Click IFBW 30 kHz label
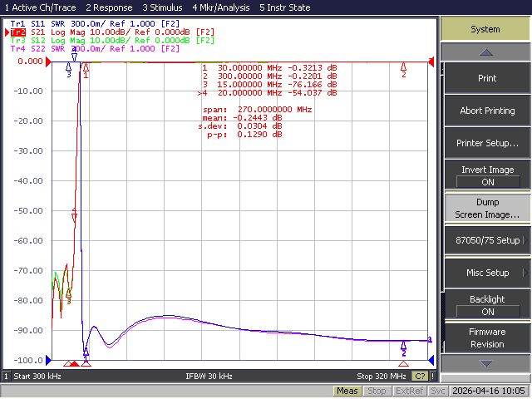Viewport: 532px width, 399px height. [209, 377]
